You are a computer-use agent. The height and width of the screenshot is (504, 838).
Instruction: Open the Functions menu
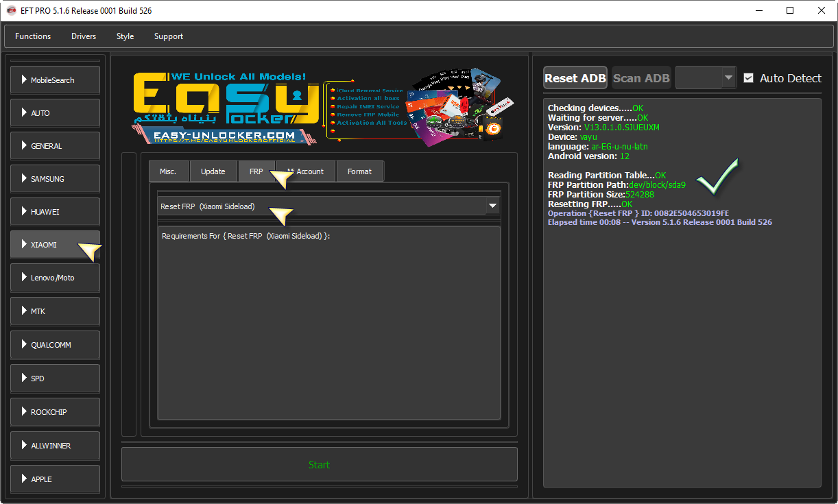pos(33,36)
